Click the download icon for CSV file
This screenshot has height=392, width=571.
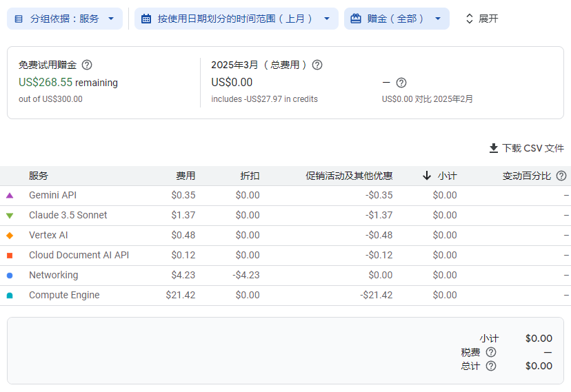(494, 148)
